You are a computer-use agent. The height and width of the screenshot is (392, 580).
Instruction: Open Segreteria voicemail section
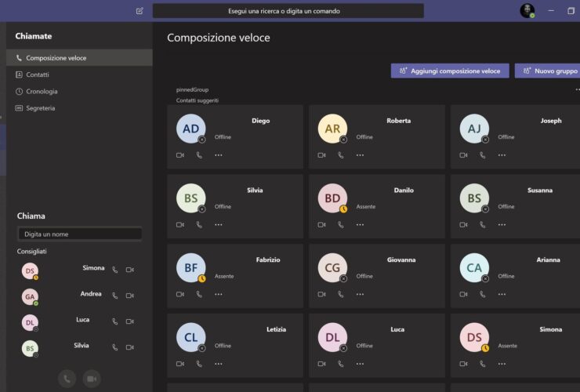(35, 108)
